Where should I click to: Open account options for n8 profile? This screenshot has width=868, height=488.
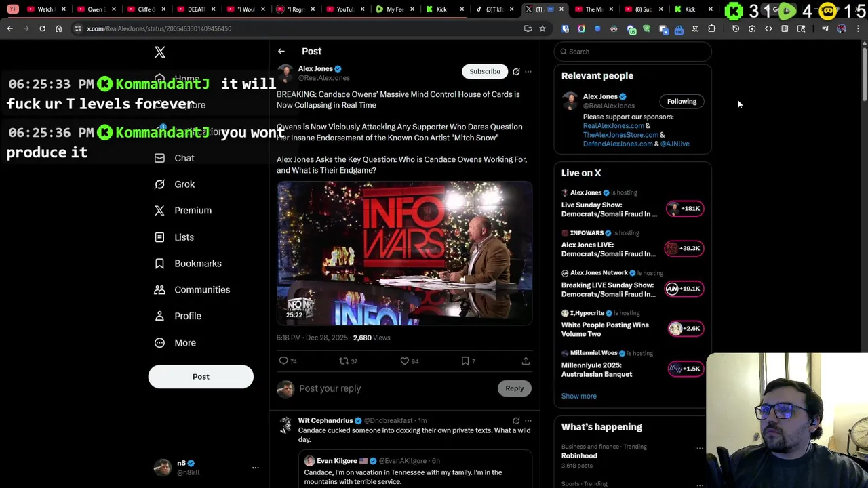tap(256, 468)
